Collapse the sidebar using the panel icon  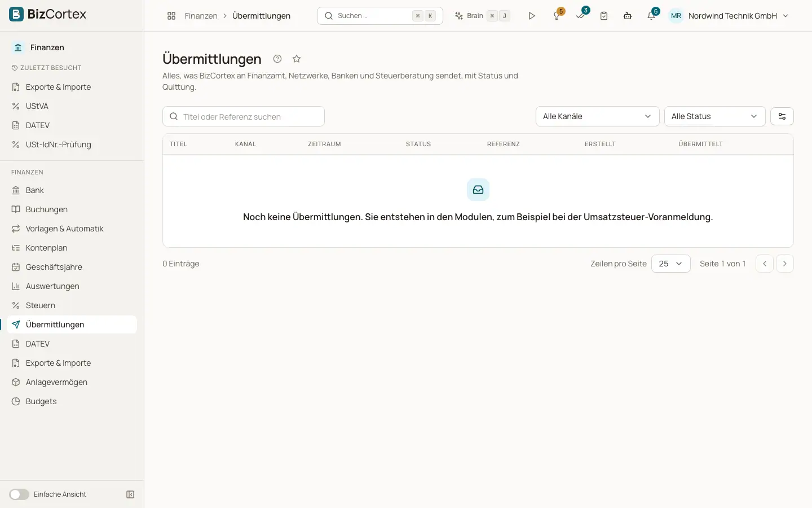point(130,494)
